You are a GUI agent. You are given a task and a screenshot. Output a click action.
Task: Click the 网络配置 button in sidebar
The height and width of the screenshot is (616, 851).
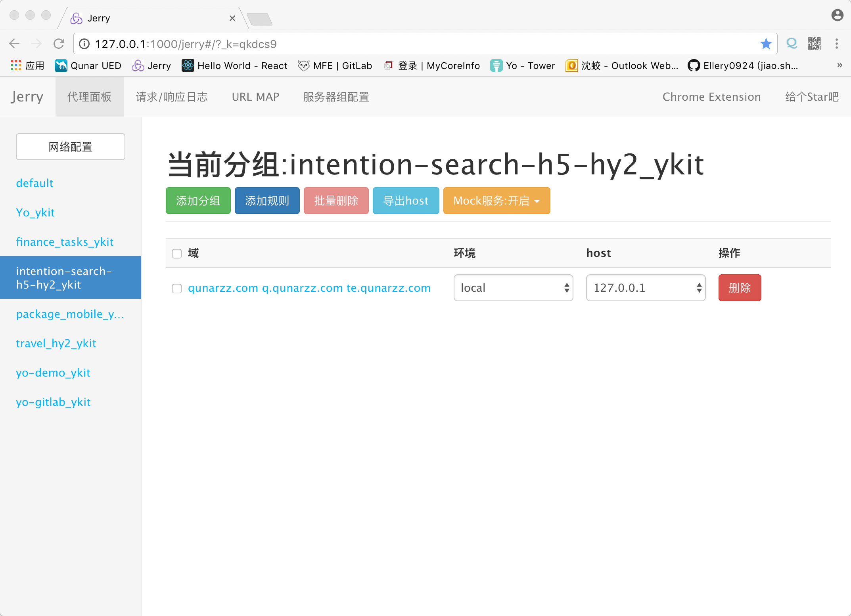70,147
